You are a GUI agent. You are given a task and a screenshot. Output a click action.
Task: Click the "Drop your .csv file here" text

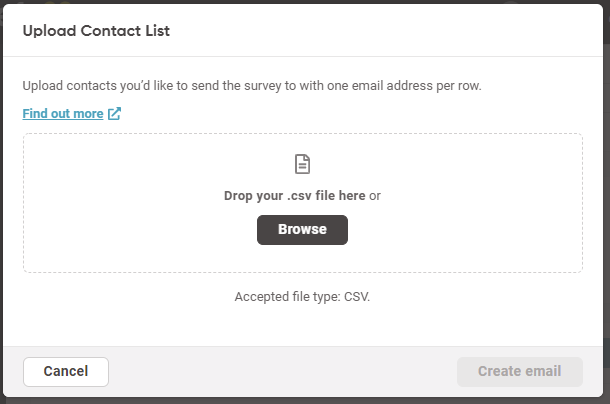pos(294,196)
